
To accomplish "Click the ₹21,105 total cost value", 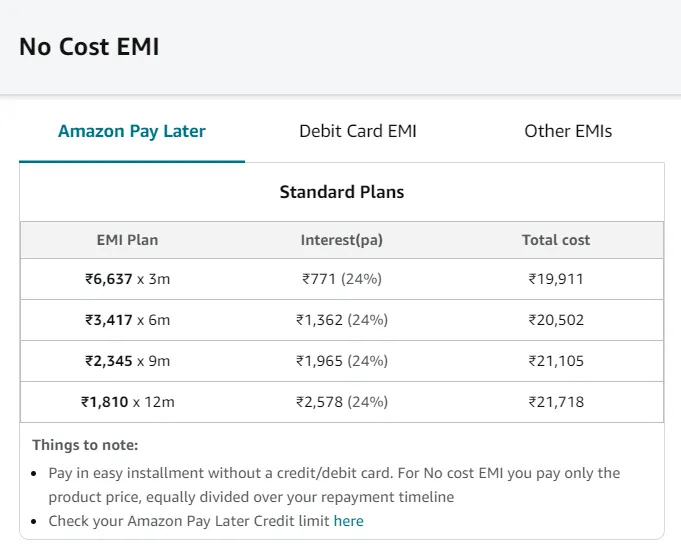I will click(556, 361).
